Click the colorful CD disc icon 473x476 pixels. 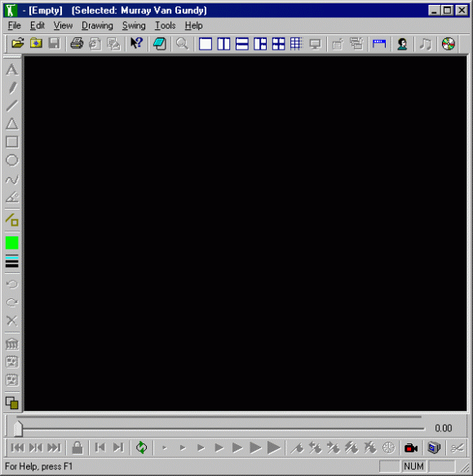[448, 44]
